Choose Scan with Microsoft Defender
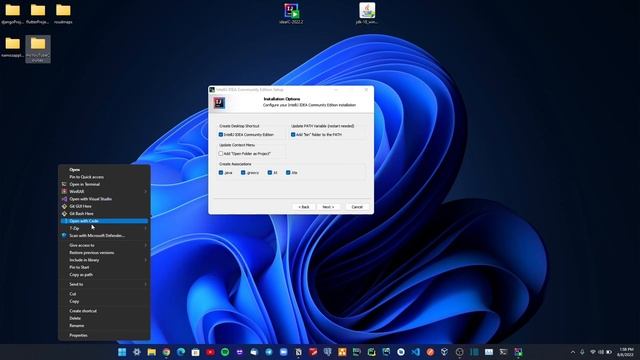640x360 pixels. [x=104, y=236]
